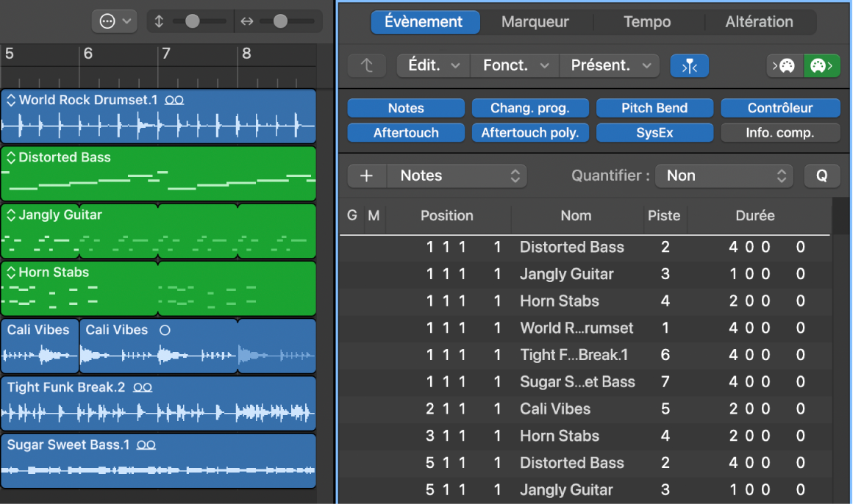This screenshot has width=853, height=504.
Task: Select the Distorted Bass row at position 5 1 1
Action: [585, 463]
